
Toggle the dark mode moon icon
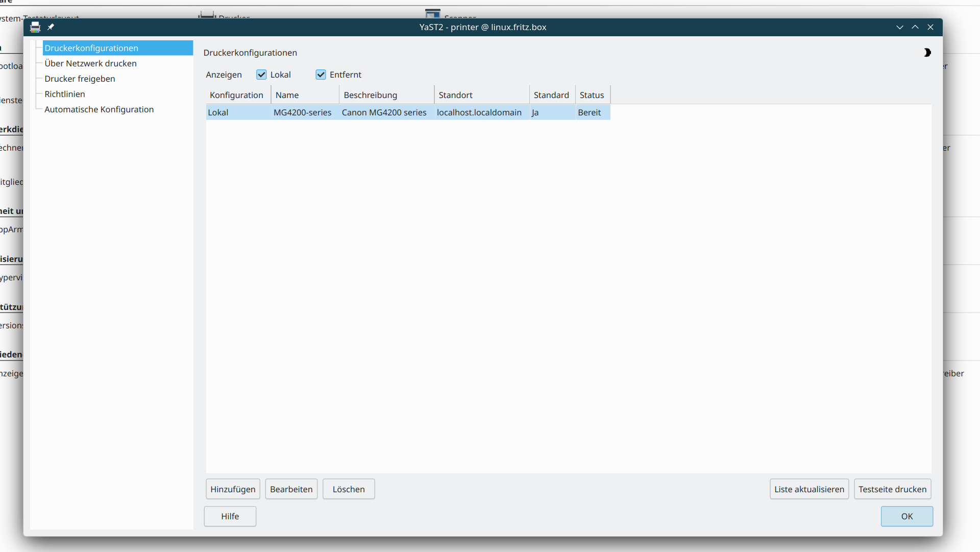point(927,53)
